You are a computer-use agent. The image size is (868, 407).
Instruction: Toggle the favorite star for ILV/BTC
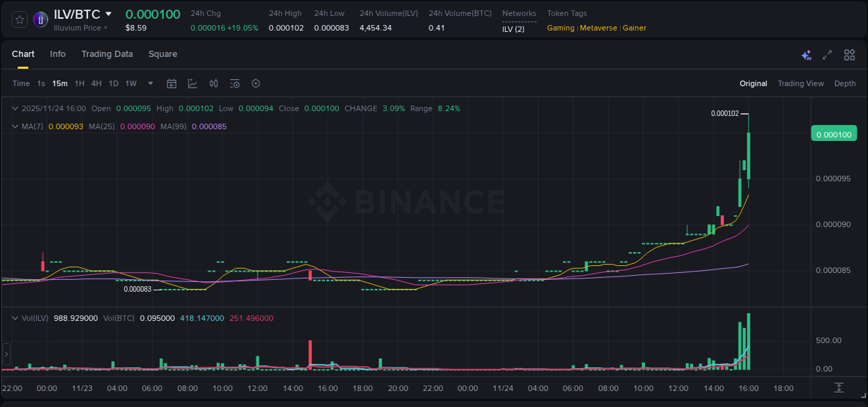(19, 19)
